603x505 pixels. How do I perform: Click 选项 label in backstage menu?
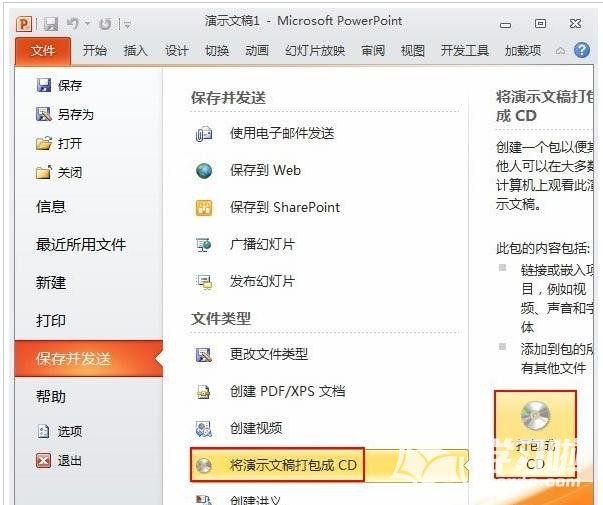(x=70, y=432)
